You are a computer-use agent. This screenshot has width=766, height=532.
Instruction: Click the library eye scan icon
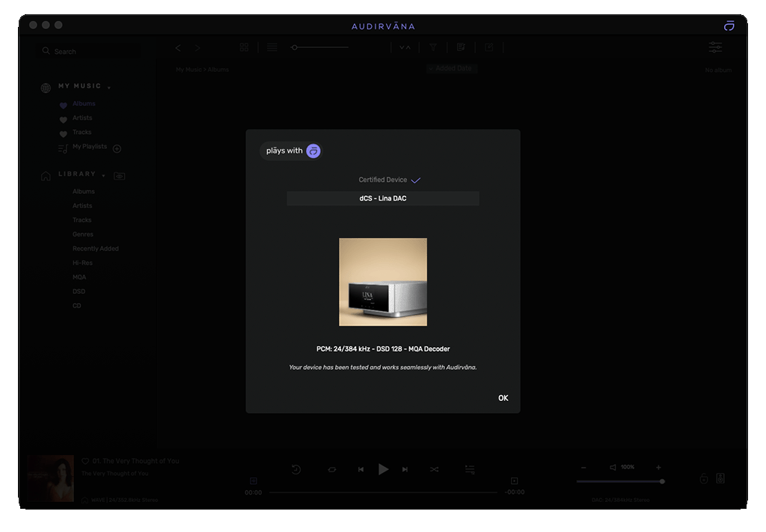click(119, 176)
